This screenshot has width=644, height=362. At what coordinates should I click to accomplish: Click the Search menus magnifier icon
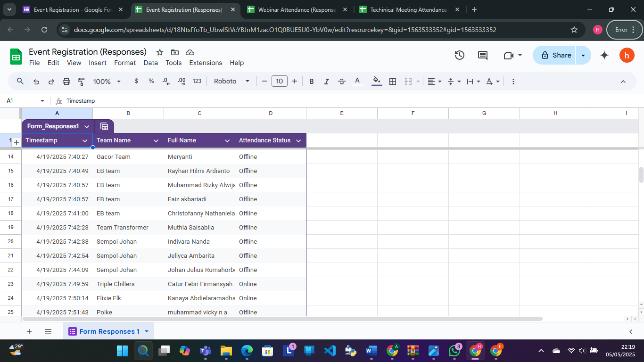(x=20, y=82)
